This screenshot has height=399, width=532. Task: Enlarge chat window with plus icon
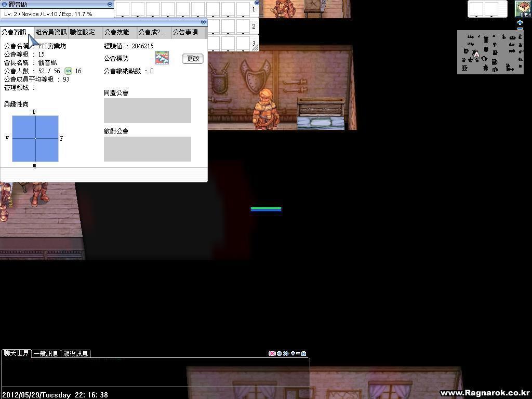[x=293, y=353]
